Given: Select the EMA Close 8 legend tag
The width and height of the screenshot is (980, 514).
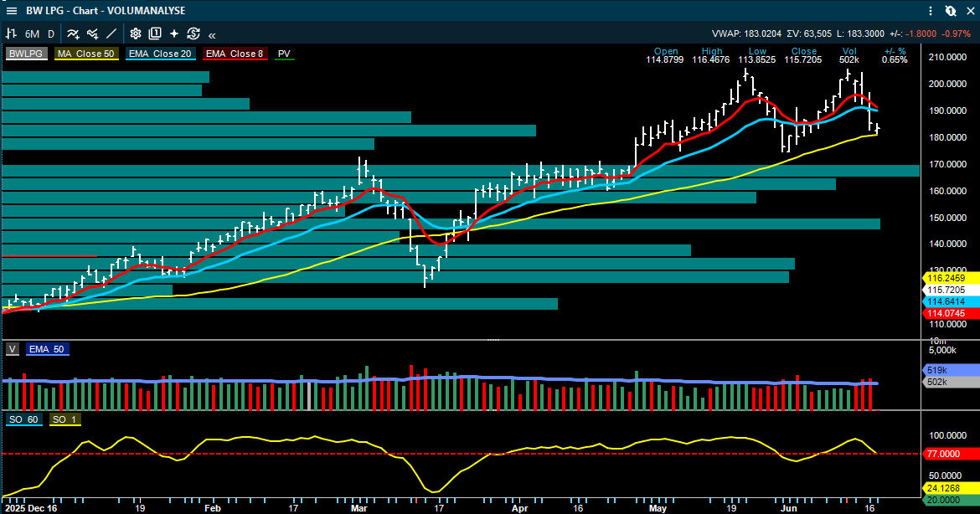Looking at the screenshot, I should click(x=235, y=54).
